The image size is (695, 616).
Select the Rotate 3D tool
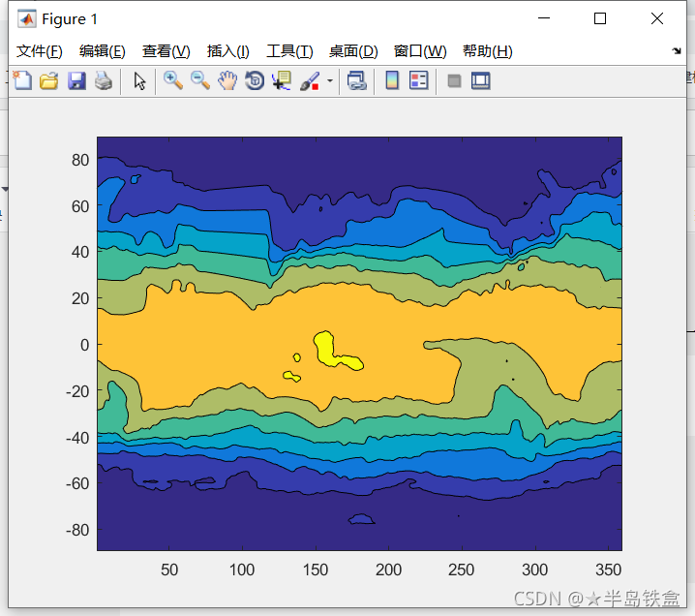pos(255,81)
